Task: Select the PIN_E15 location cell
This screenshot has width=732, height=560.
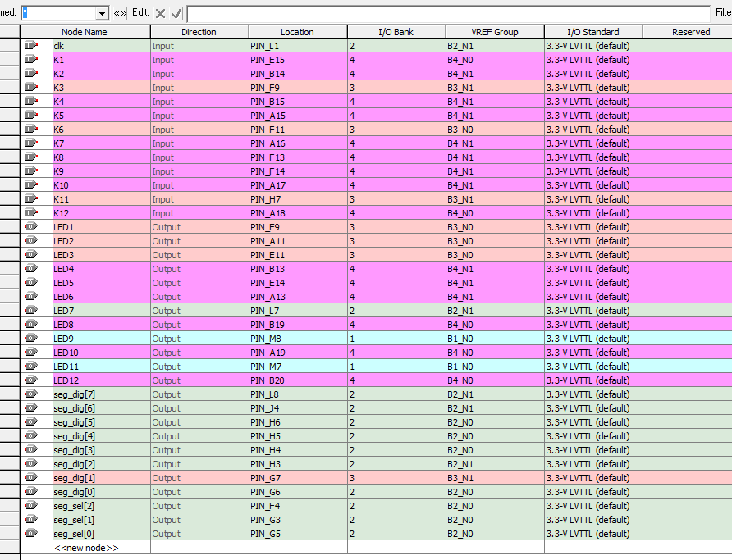Action: tap(298, 60)
